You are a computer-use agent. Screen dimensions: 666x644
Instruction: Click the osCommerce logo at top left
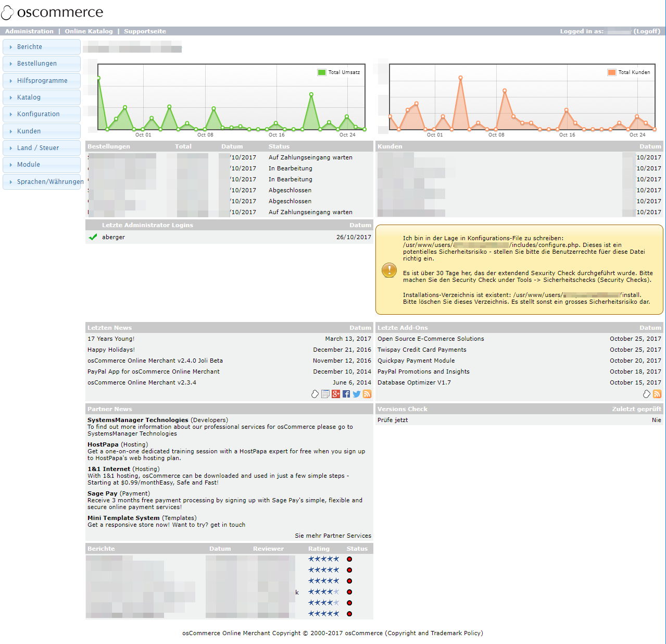point(52,12)
